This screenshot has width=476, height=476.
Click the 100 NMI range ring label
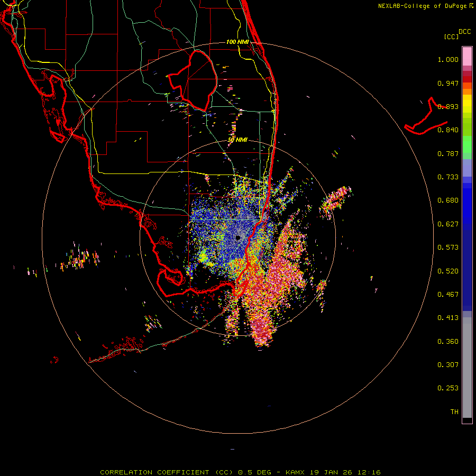point(237,42)
